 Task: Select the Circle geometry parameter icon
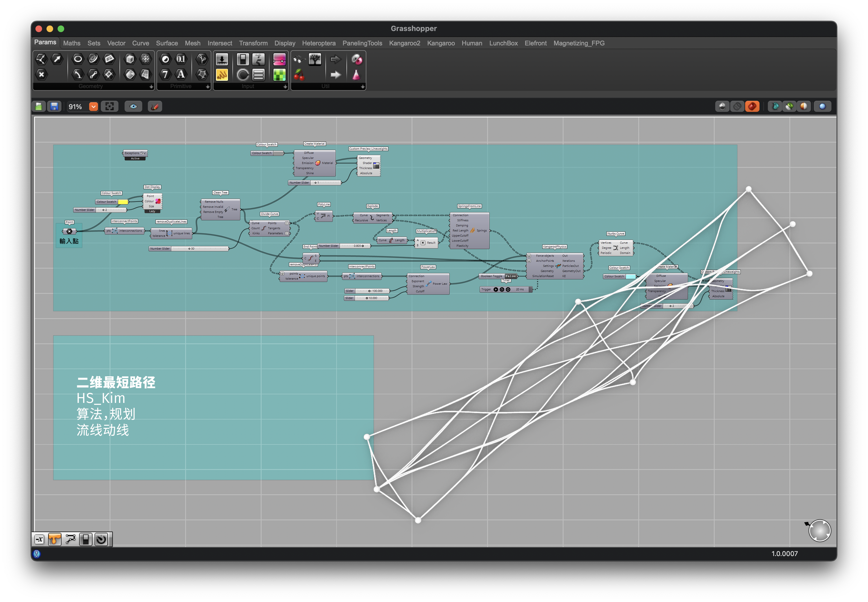click(78, 59)
